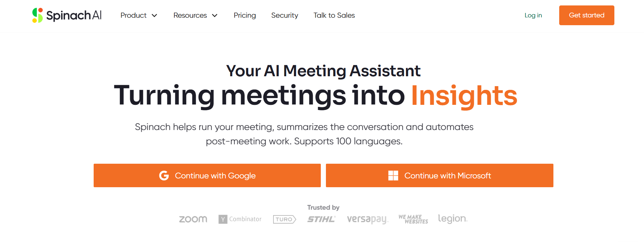This screenshot has height=242, width=644.
Task: Click the Google G icon
Action: [x=164, y=176]
